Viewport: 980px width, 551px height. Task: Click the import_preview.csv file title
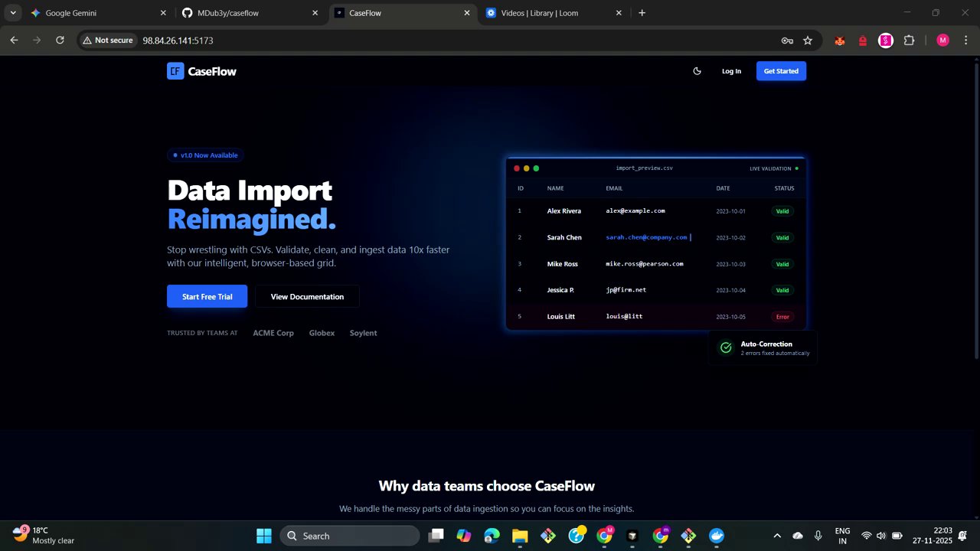(x=645, y=168)
